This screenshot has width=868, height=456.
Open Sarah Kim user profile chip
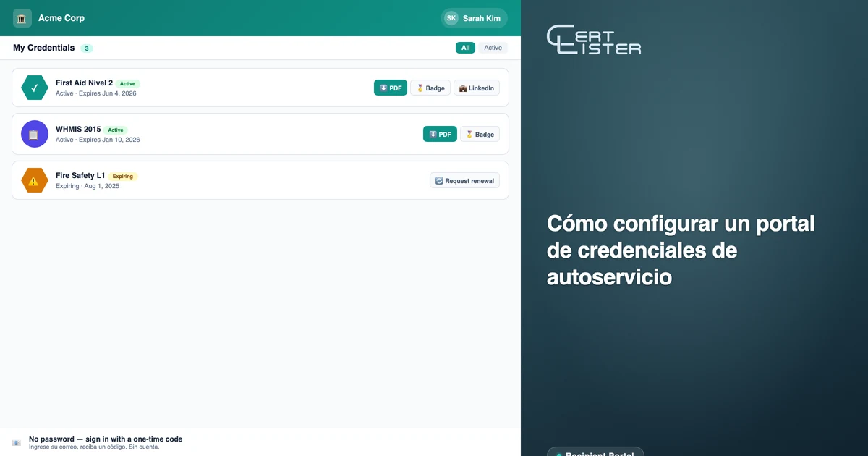[474, 18]
